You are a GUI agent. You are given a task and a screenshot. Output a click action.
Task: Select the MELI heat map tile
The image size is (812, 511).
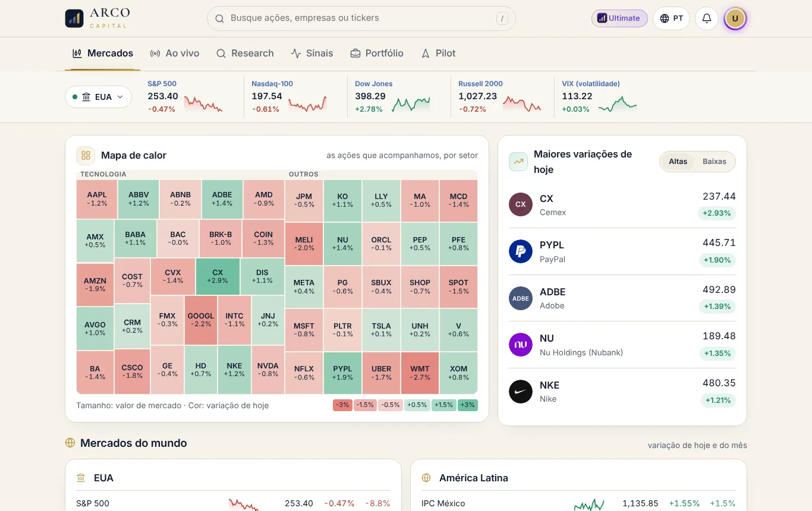pos(304,244)
